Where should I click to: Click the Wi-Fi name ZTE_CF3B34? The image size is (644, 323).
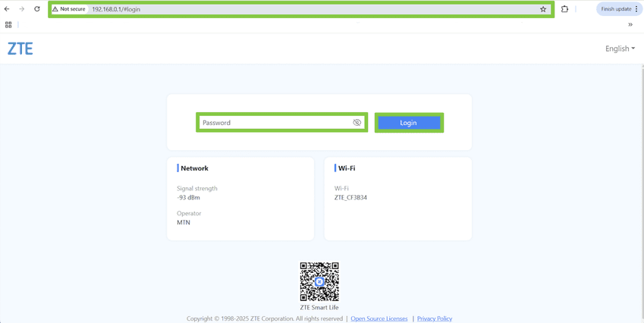[x=350, y=198]
